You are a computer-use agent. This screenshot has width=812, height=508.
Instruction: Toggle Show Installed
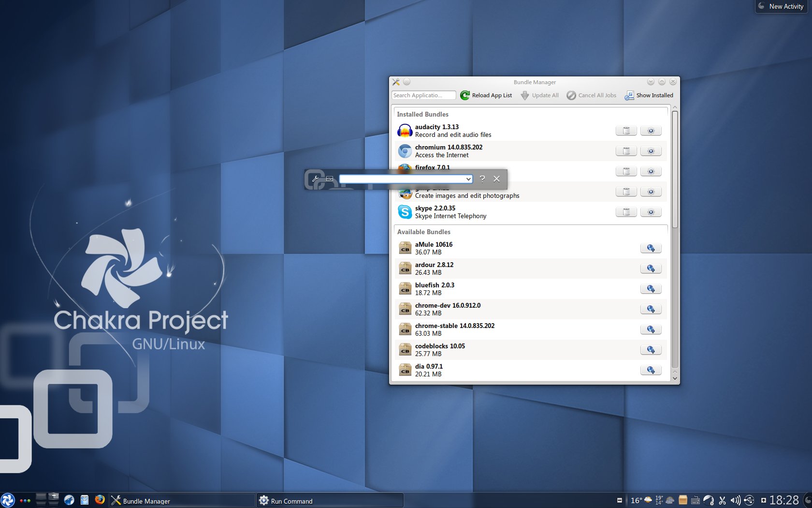(649, 95)
